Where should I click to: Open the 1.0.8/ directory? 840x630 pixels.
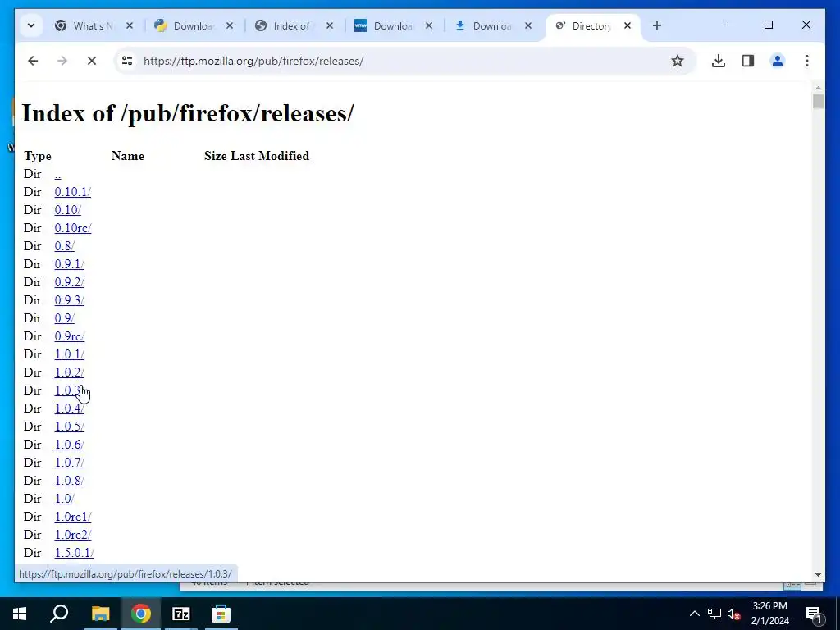pyautogui.click(x=69, y=481)
